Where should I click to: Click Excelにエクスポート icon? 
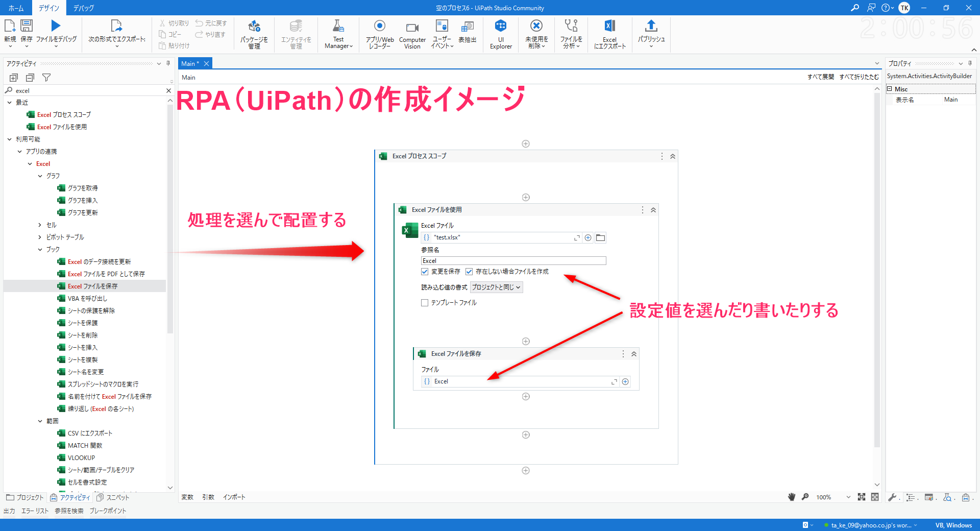610,26
